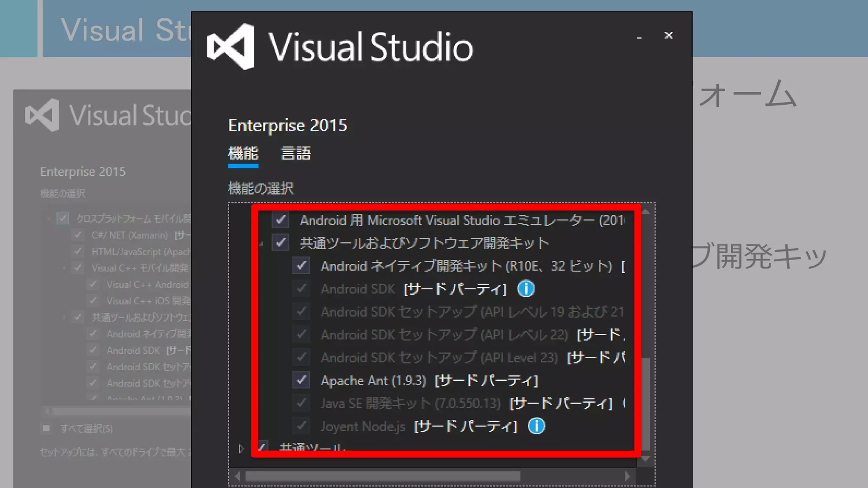Image resolution: width=868 pixels, height=488 pixels.
Task: Click horizontal scrollbar left arrow in background window
Action: tap(47, 411)
